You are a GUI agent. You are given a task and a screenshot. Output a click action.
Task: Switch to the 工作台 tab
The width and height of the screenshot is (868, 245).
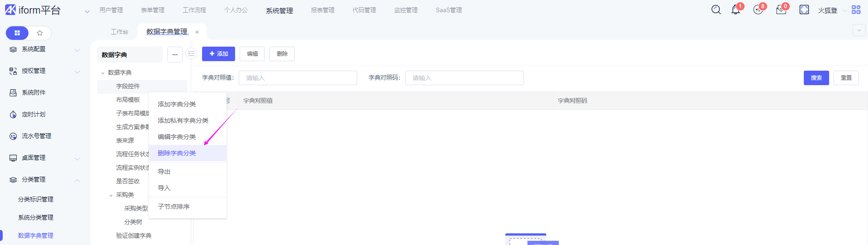point(119,32)
